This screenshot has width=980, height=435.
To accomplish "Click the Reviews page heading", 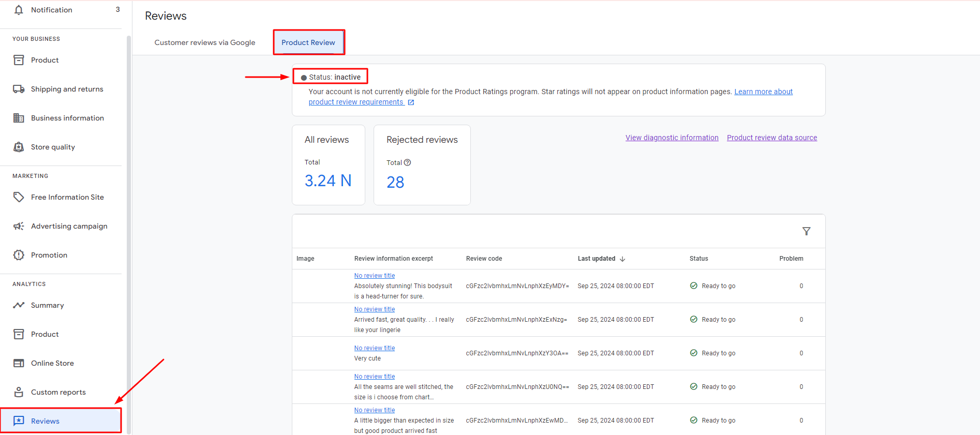I will click(166, 16).
